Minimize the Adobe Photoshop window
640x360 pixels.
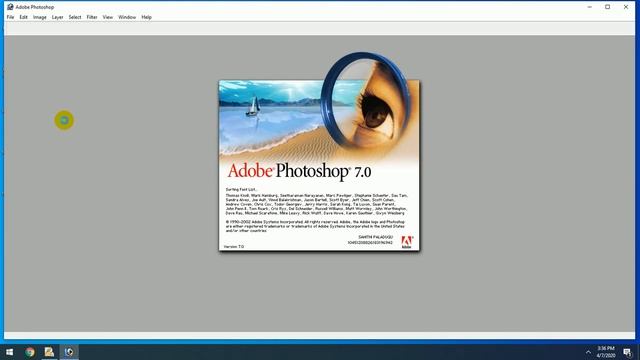(x=589, y=7)
